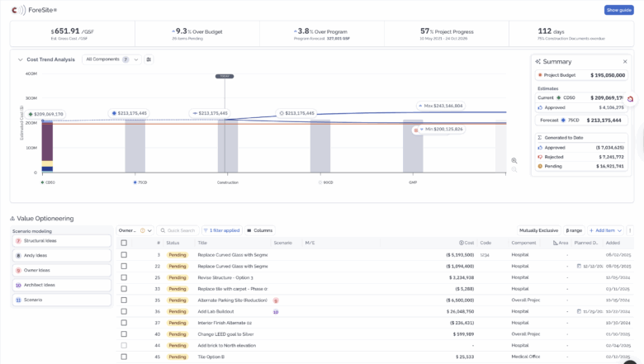Click the Show guide button
The image size is (644, 364).
click(618, 10)
